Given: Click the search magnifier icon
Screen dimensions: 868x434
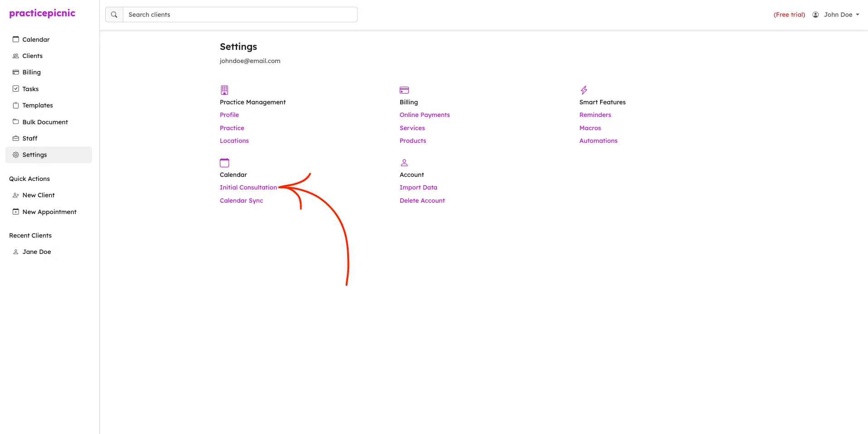Looking at the screenshot, I should (x=114, y=15).
